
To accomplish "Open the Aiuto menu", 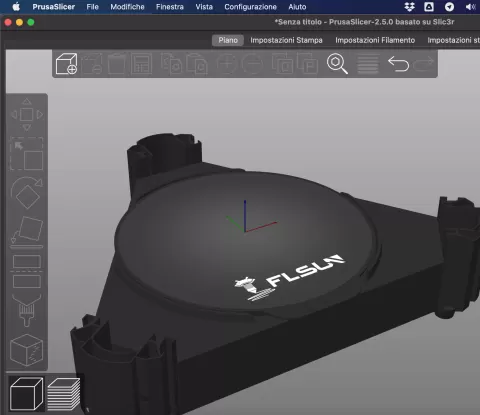I will (297, 7).
